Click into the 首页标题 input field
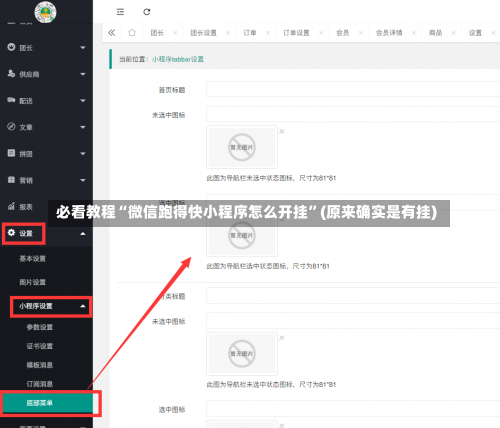 pyautogui.click(x=353, y=89)
